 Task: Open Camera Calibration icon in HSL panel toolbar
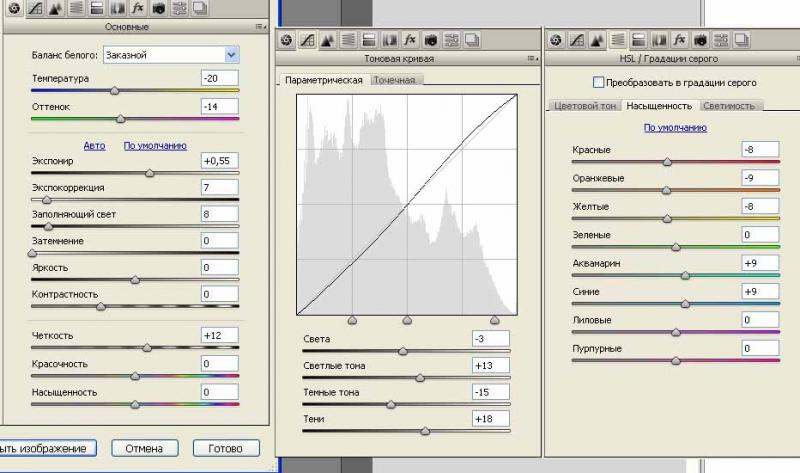(x=701, y=40)
